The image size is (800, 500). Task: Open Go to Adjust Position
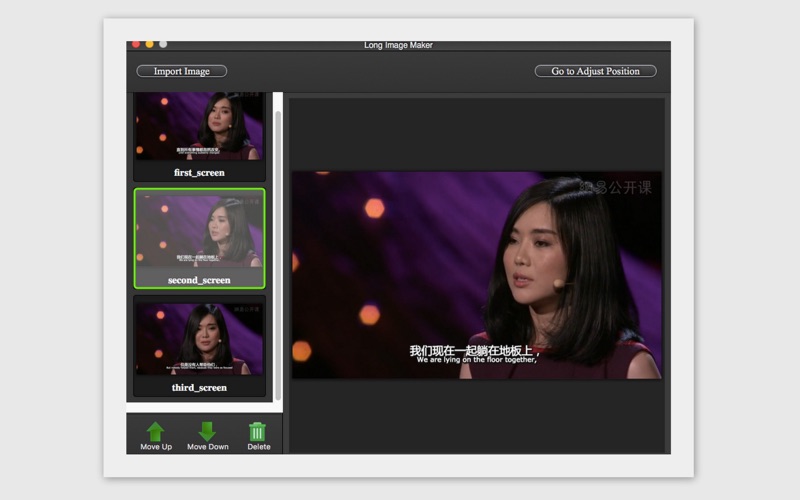[595, 71]
